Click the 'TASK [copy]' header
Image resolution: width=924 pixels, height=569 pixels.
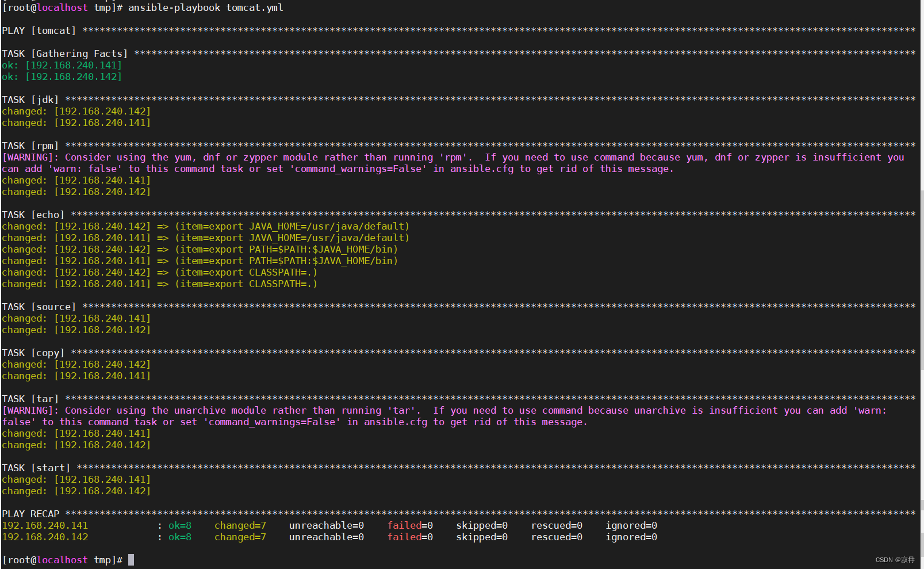33,353
